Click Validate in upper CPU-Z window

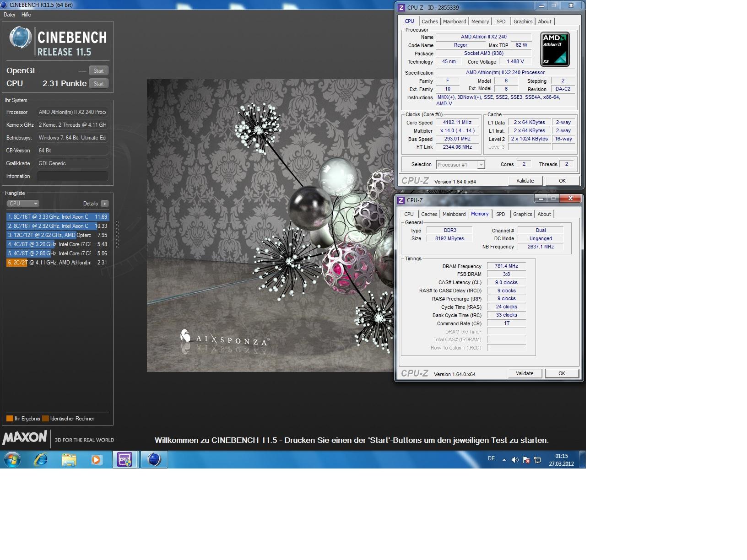525,181
